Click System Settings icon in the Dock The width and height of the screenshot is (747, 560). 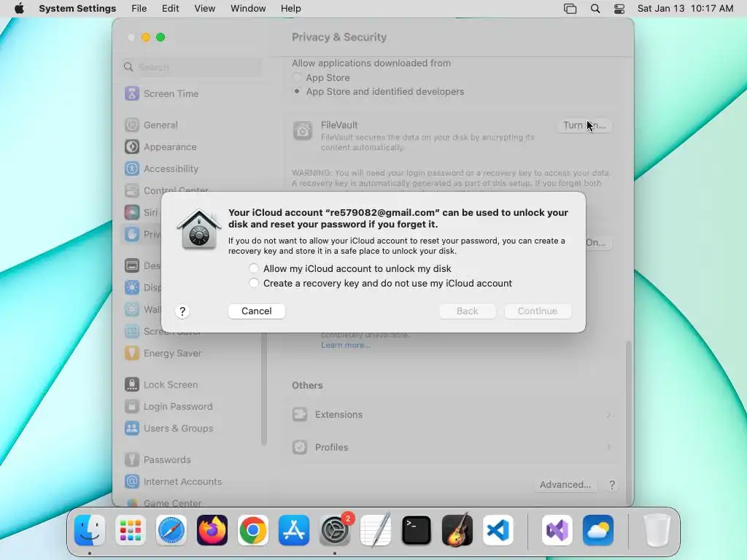pyautogui.click(x=334, y=530)
